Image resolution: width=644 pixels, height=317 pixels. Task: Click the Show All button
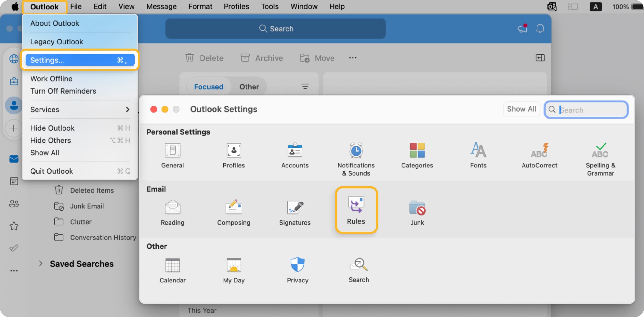tap(522, 109)
